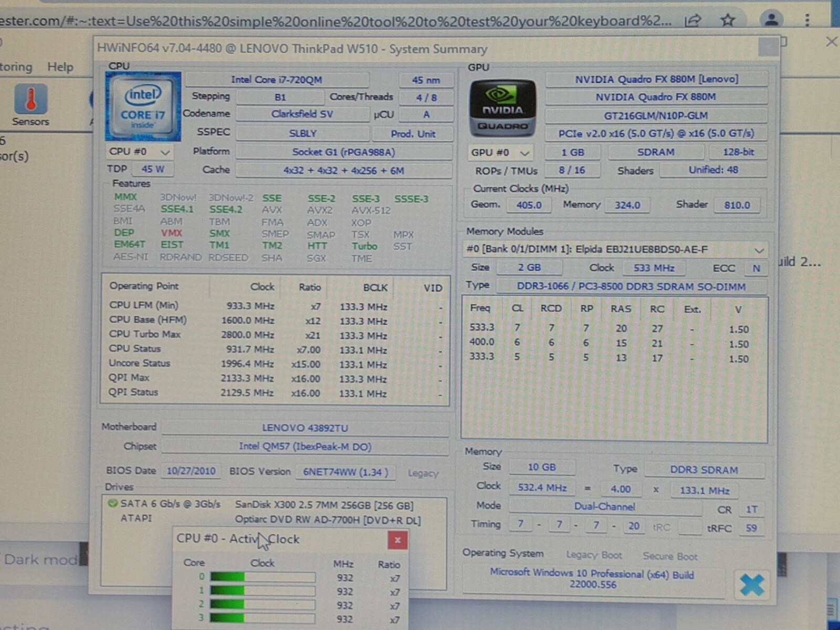Image resolution: width=840 pixels, height=630 pixels.
Task: Close the CPU #0 Active Clock popup
Action: click(x=397, y=540)
